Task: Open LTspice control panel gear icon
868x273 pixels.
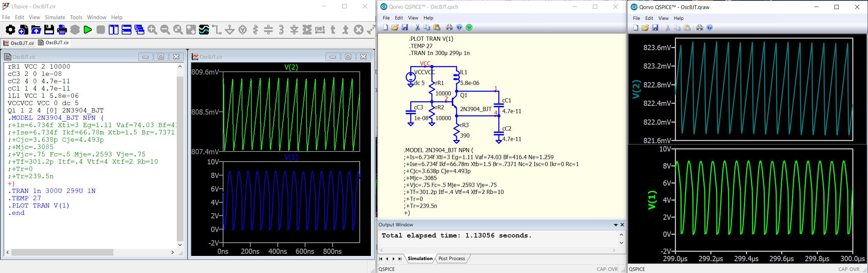Action: click(10, 30)
